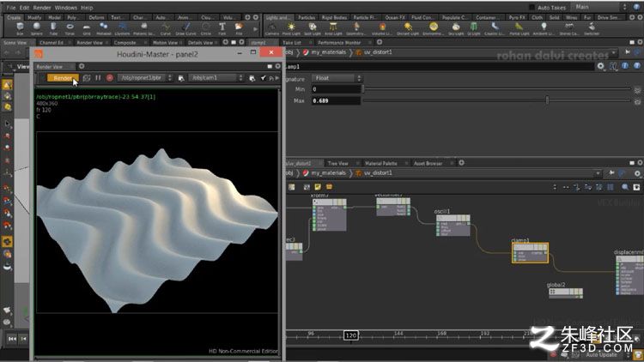Viewport: 644px width, 362px height.
Task: Click the Max value field 0.689
Action: [x=336, y=100]
